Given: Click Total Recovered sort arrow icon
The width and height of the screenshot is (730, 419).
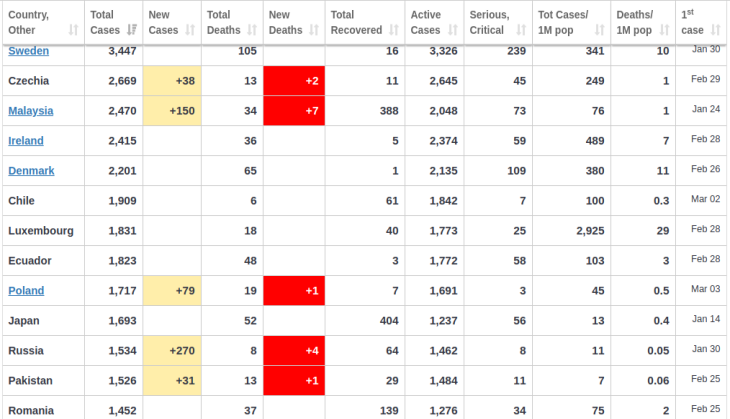Looking at the screenshot, I should [x=394, y=30].
